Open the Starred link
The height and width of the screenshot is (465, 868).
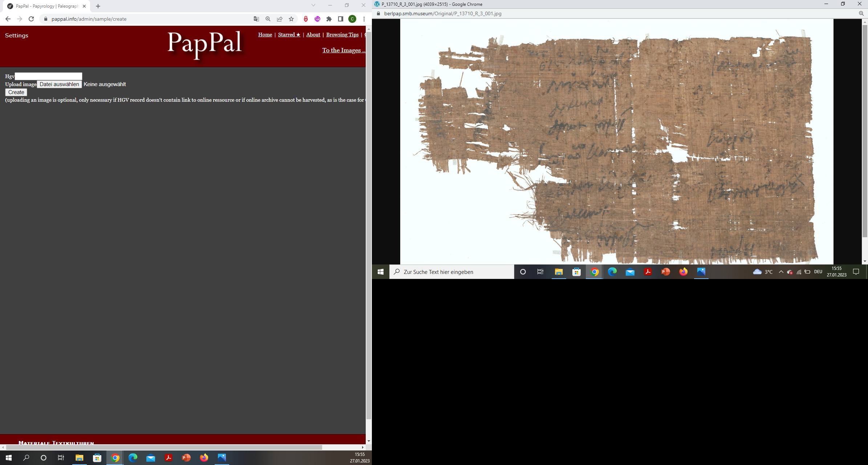(x=289, y=35)
